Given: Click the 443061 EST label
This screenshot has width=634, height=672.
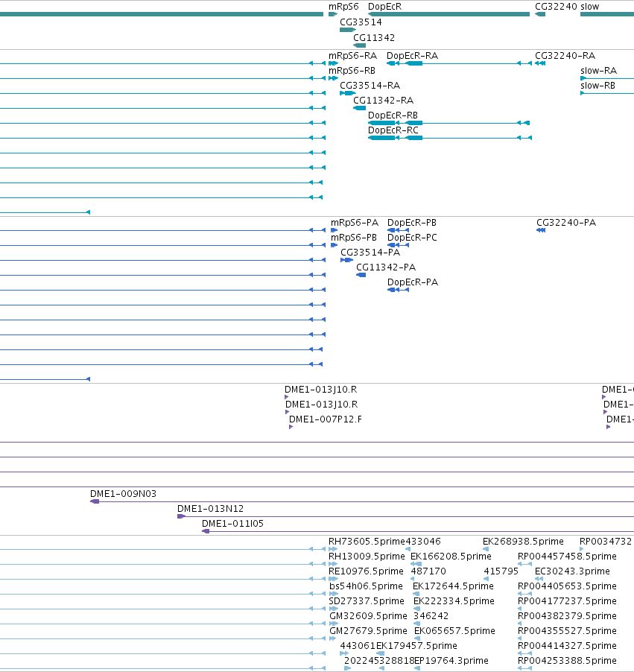Looking at the screenshot, I should point(358,646).
